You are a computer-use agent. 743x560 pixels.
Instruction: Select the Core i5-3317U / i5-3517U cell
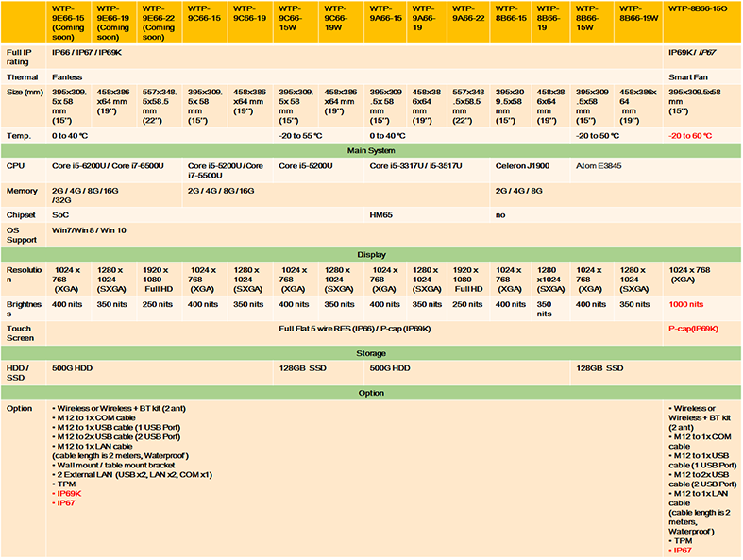pyautogui.click(x=415, y=165)
